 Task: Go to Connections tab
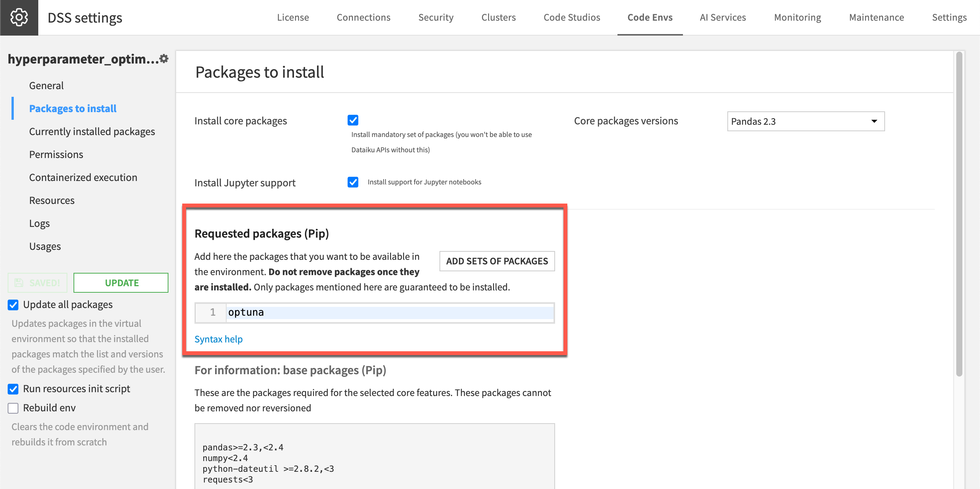[x=363, y=18]
